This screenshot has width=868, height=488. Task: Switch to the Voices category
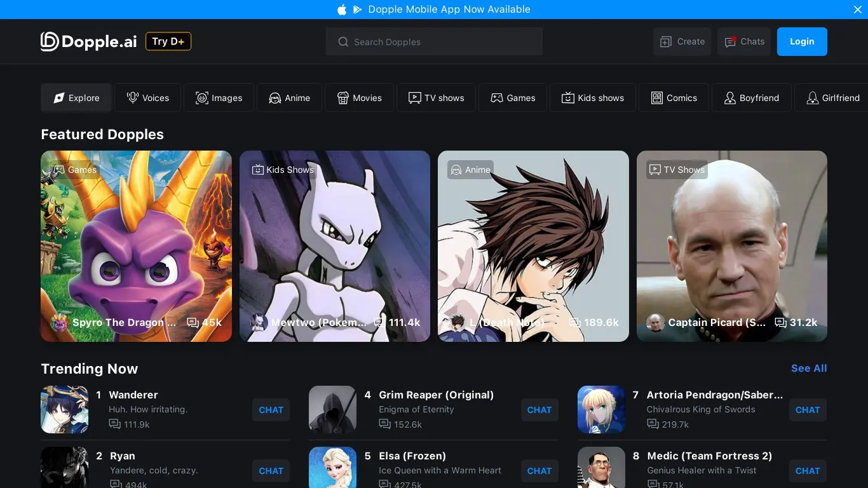pos(147,98)
